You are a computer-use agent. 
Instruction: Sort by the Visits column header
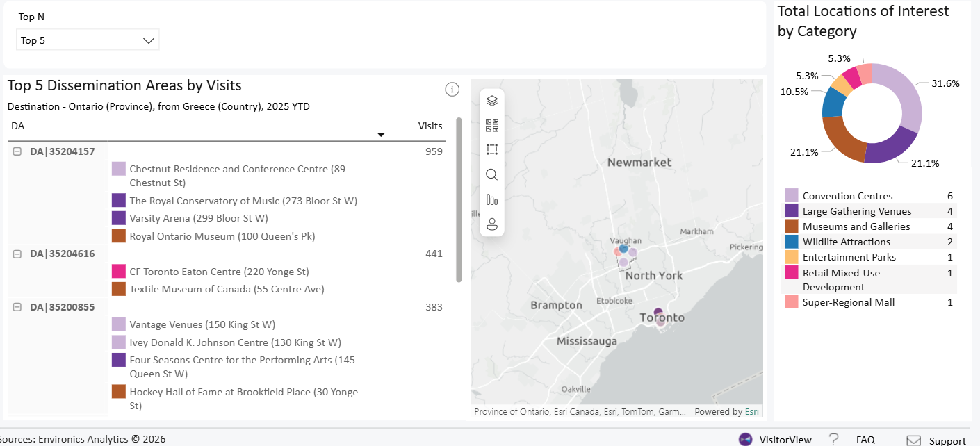point(430,126)
